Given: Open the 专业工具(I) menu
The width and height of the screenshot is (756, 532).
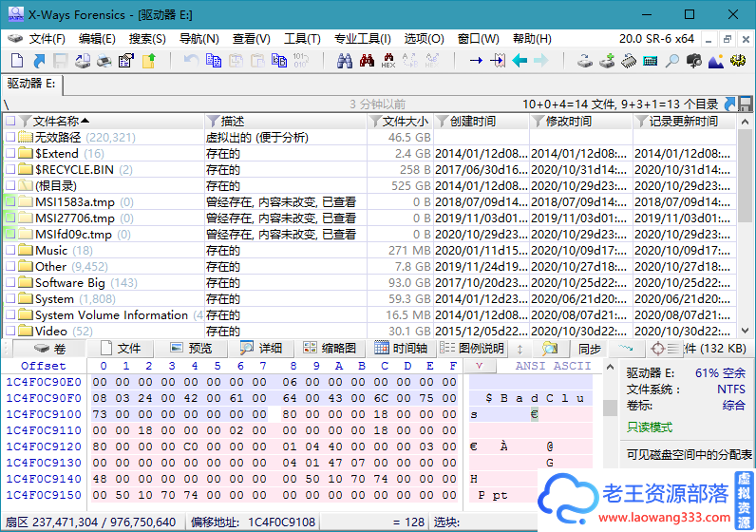Looking at the screenshot, I should [363, 39].
